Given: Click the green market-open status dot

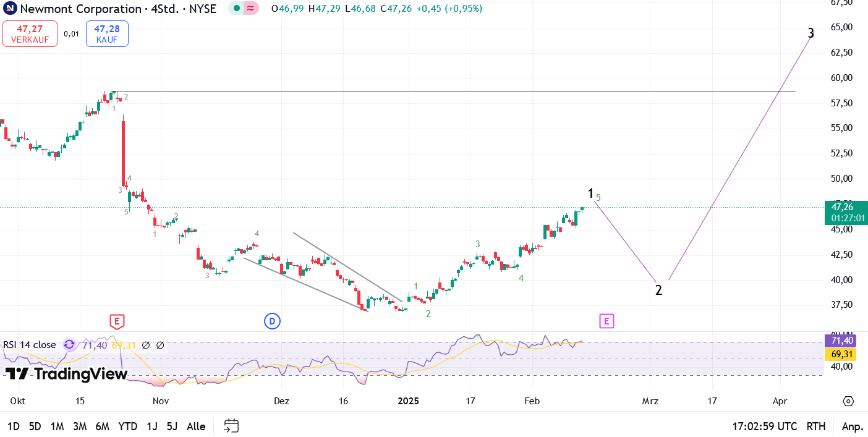Looking at the screenshot, I should click(x=236, y=9).
